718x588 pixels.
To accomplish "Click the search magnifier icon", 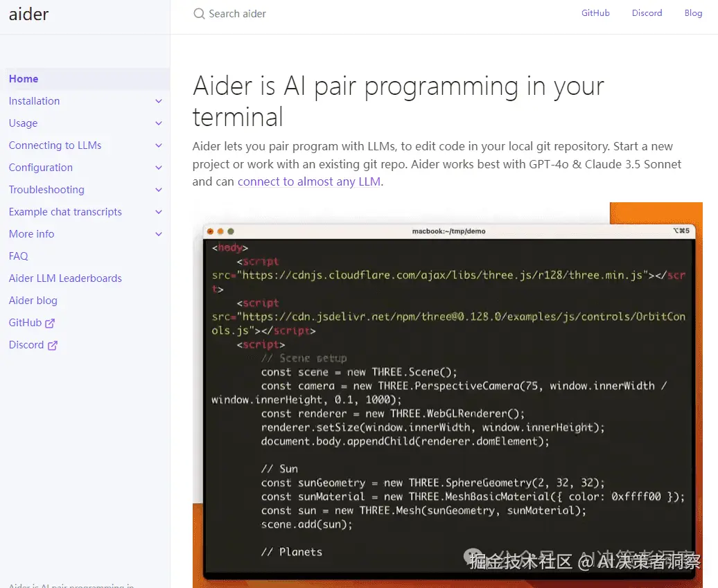I will (x=199, y=14).
